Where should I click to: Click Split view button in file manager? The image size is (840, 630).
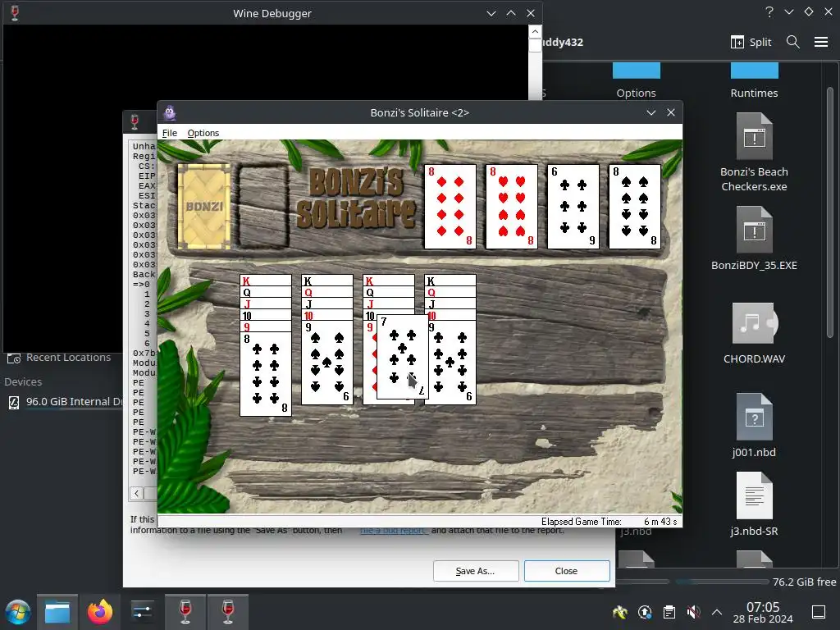pos(751,42)
